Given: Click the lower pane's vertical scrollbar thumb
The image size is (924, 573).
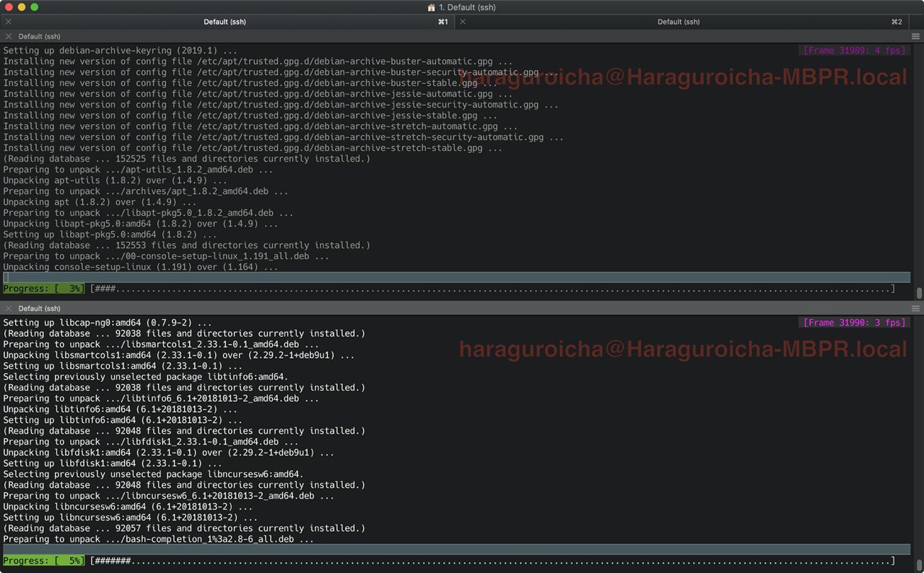Looking at the screenshot, I should coord(919,565).
